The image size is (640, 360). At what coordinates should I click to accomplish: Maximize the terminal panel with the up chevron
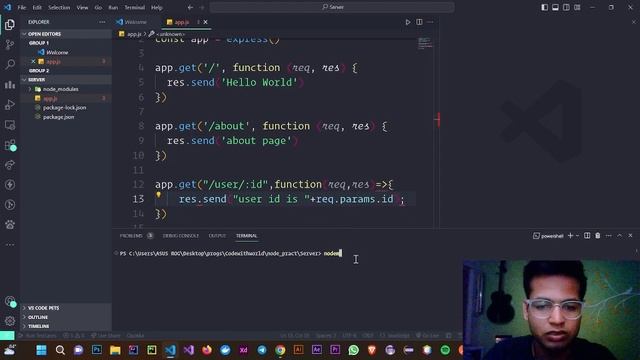(619, 236)
